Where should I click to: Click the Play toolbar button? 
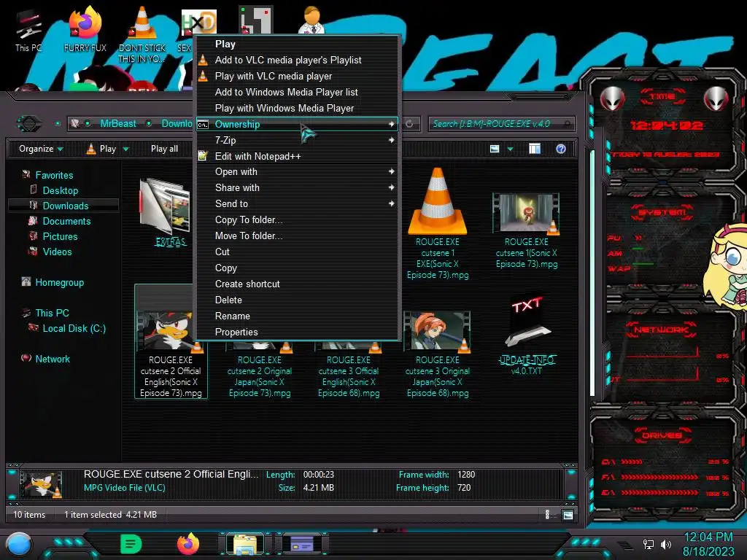[x=102, y=149]
